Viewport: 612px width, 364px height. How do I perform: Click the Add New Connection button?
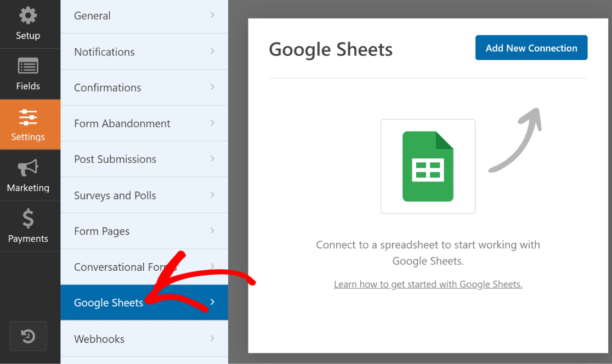(x=531, y=48)
